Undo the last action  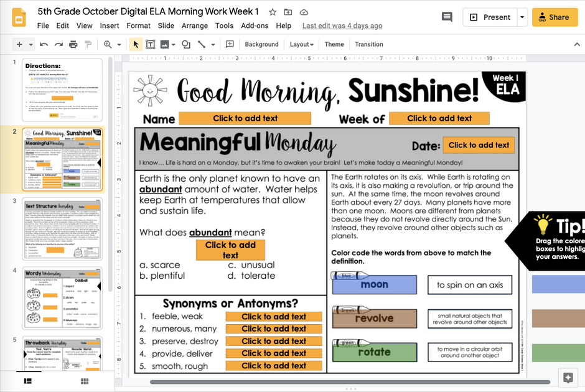pyautogui.click(x=42, y=44)
